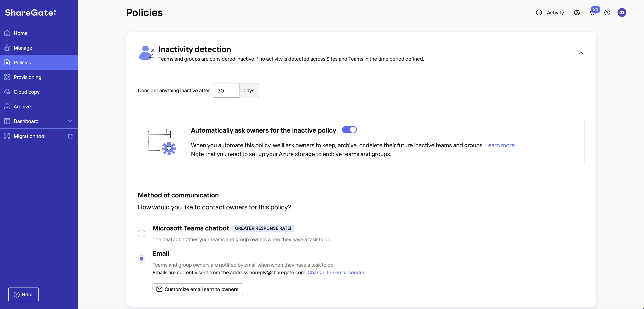
Task: Open the GS user avatar menu
Action: 622,12
